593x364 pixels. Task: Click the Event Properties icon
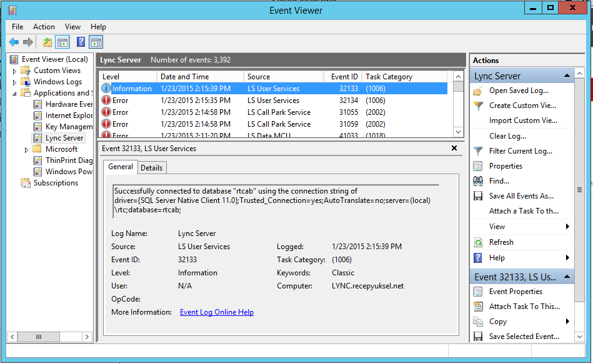(x=478, y=292)
